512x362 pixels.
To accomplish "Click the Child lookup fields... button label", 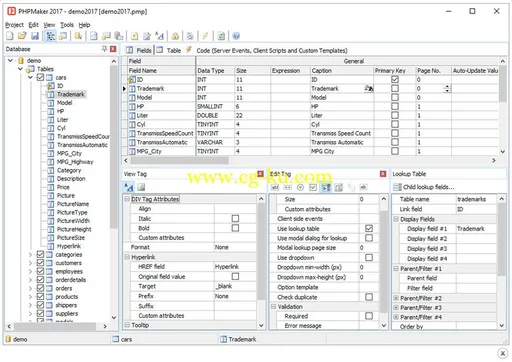I will pyautogui.click(x=428, y=187).
